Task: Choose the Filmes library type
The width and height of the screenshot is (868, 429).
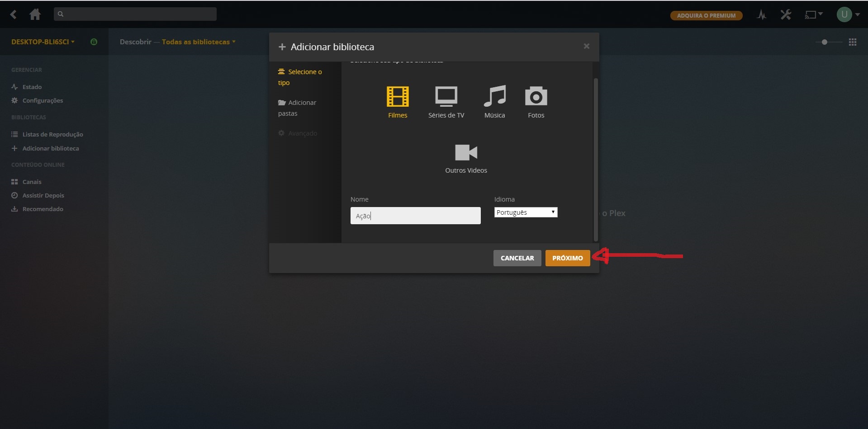Action: [398, 102]
